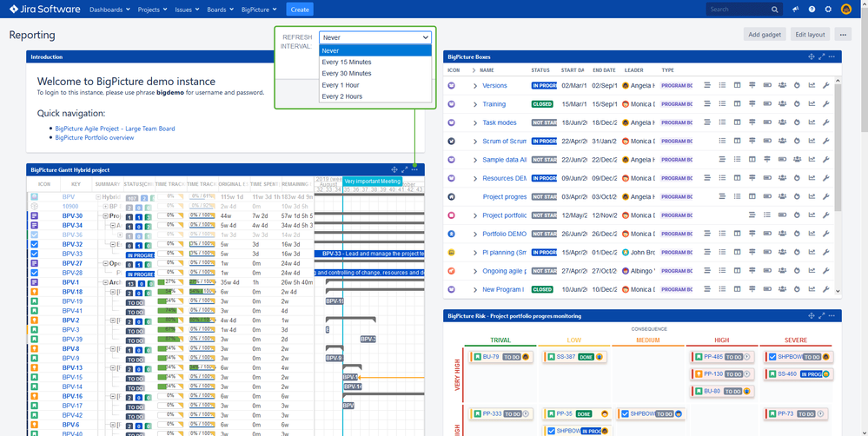Click the BPV-39 87% progress bar
Viewport: 868px width, 436px height.
170,340
